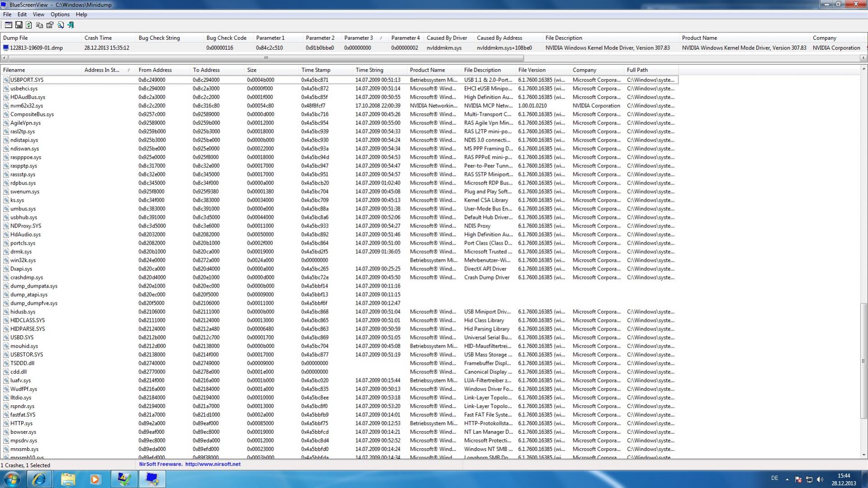Select the crashdmp.sys driver row
This screenshot has width=868, height=488.
point(339,278)
